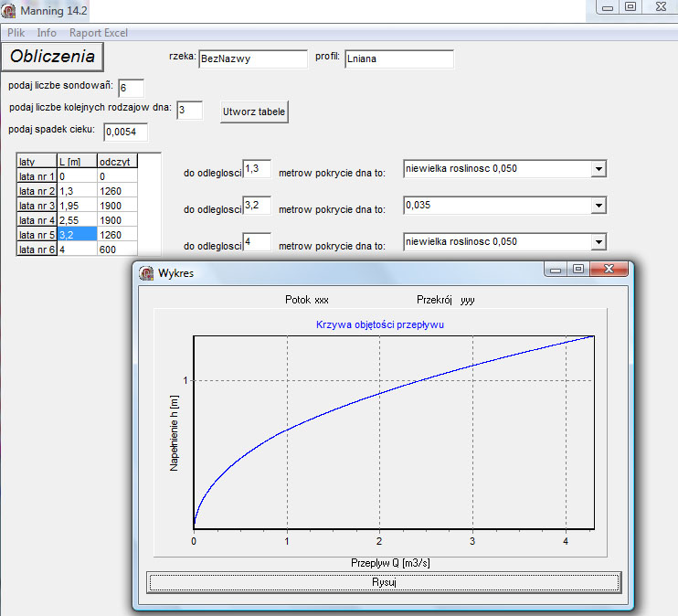Viewport: 678px width, 616px height.
Task: Click the odczyt column header
Action: pos(117,162)
